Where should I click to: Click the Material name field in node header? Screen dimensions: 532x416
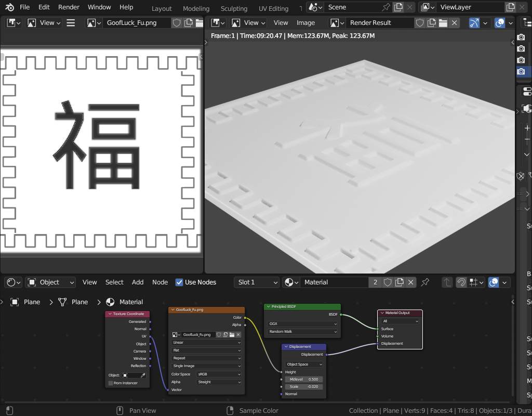coord(334,282)
